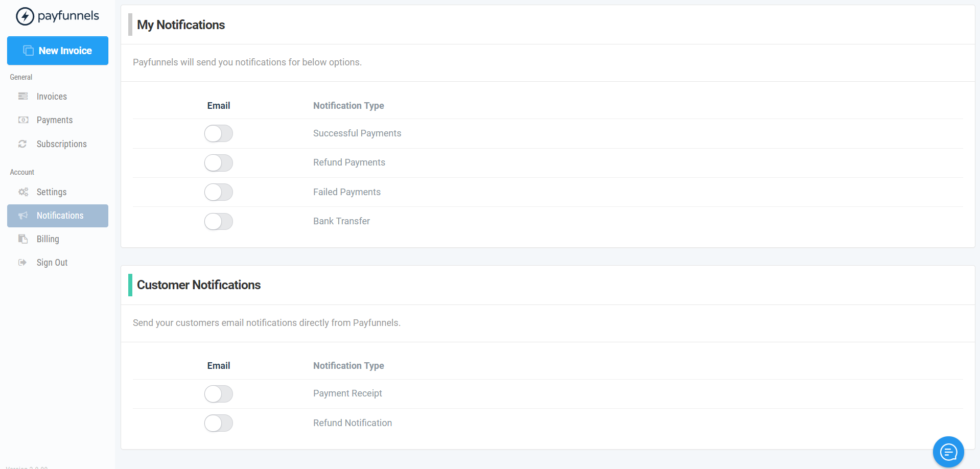Enable Bank Transfer email notification
This screenshot has height=469, width=980.
pyautogui.click(x=219, y=222)
